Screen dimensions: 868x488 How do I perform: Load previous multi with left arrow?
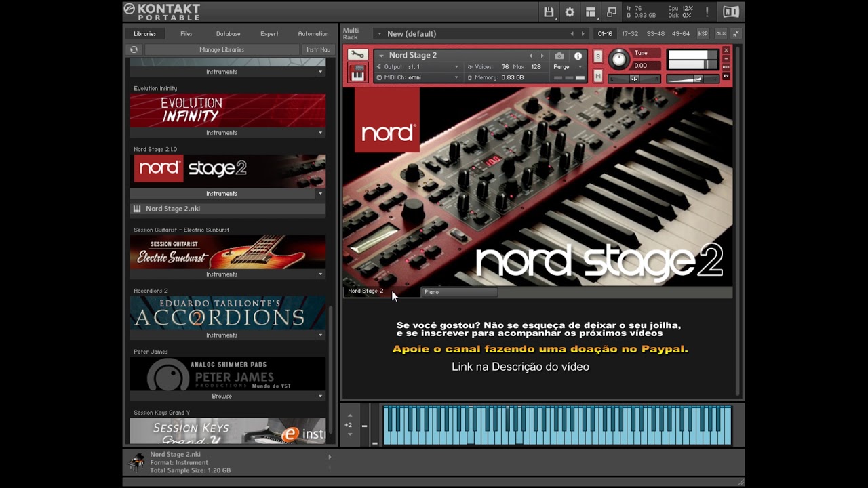pos(572,33)
